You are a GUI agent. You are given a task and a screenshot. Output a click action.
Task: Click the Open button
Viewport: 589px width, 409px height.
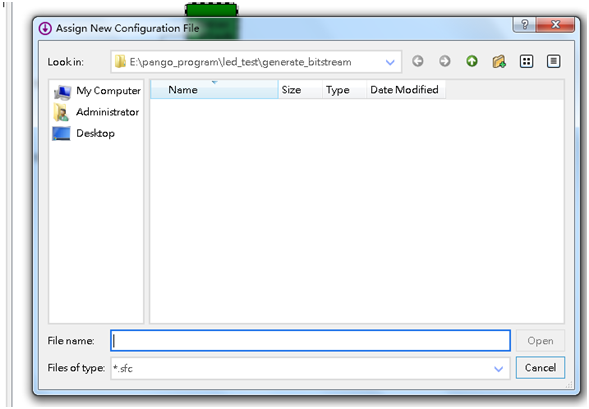540,341
